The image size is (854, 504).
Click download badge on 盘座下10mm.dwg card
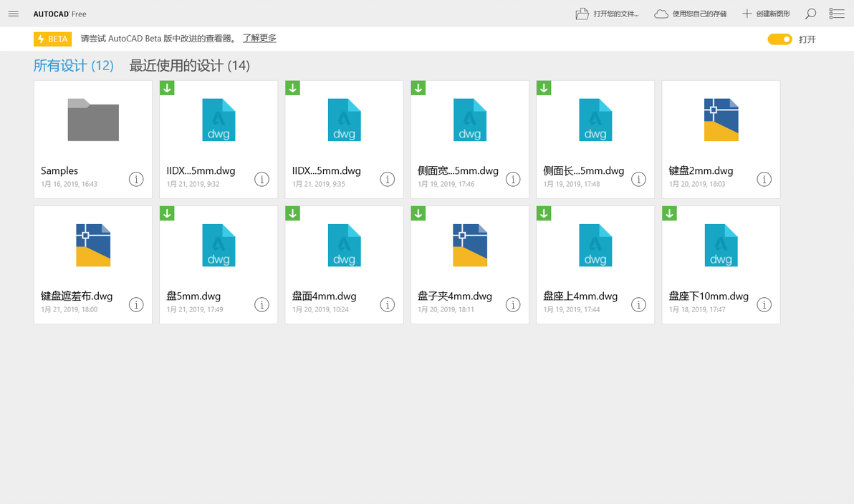pos(670,213)
